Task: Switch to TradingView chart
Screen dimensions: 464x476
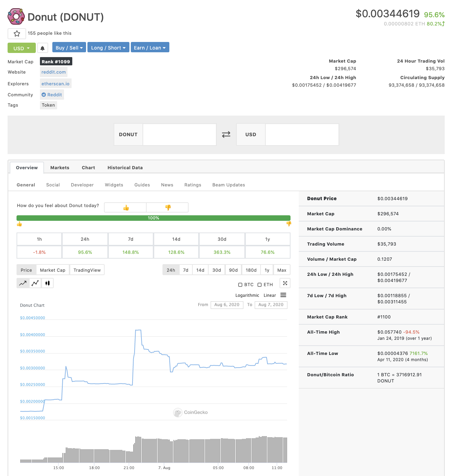Action: point(87,270)
